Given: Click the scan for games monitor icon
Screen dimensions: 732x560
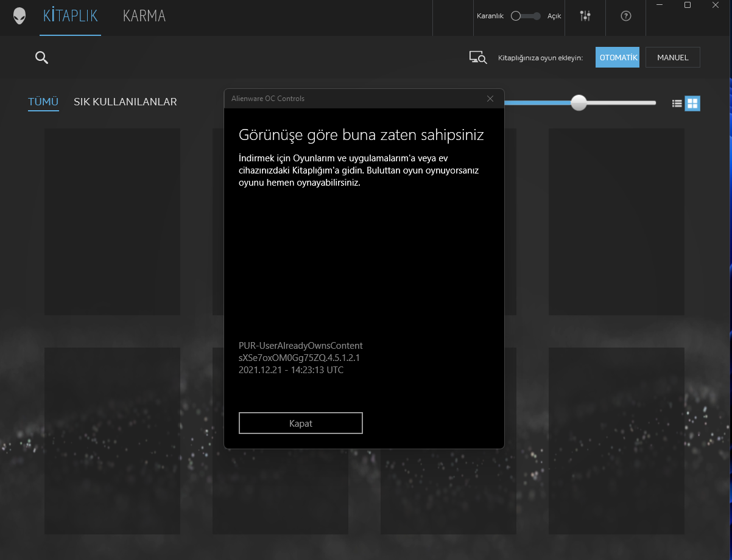Looking at the screenshot, I should (478, 58).
